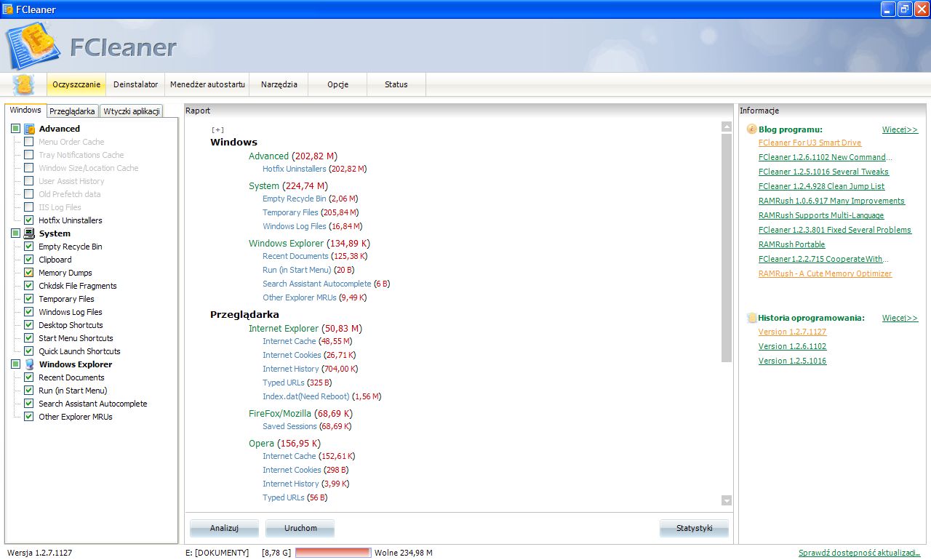931x560 pixels.
Task: Open the Deinstalator tab
Action: 135,84
